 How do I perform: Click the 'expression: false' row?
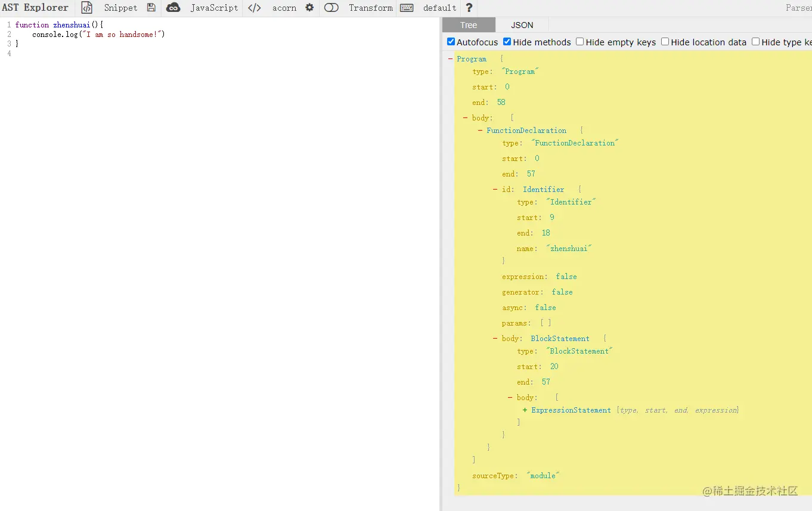tap(540, 277)
